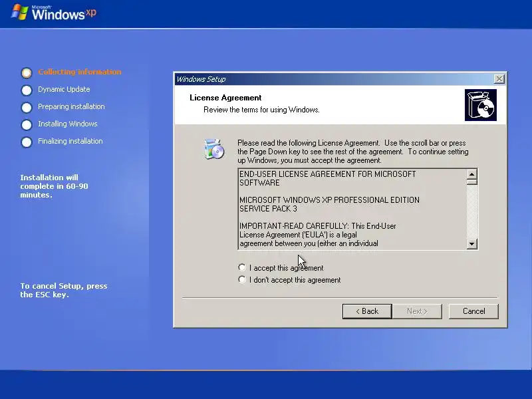Click the license scroll up arrow
The height and width of the screenshot is (399, 532).
[x=471, y=174]
